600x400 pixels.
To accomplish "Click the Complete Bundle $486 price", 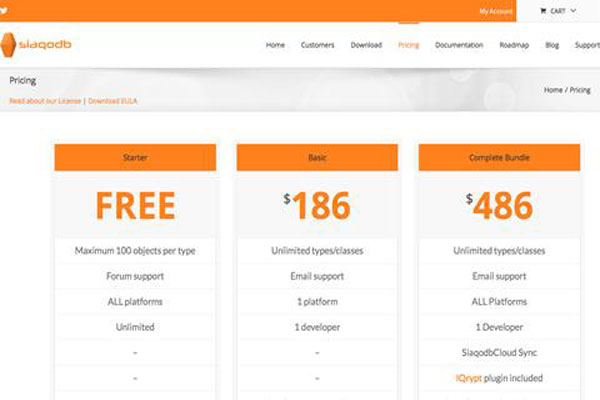I will click(x=499, y=206).
